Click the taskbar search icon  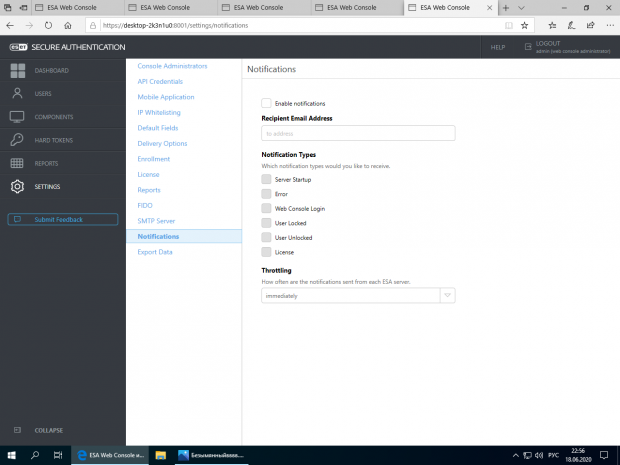(35, 455)
